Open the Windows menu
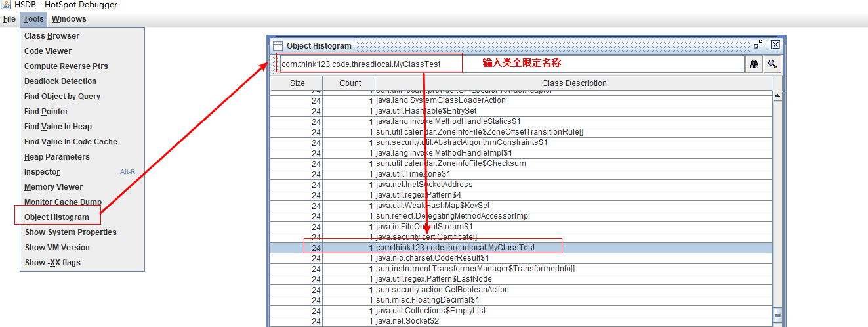Screen dimensions: 868x327 (69, 19)
